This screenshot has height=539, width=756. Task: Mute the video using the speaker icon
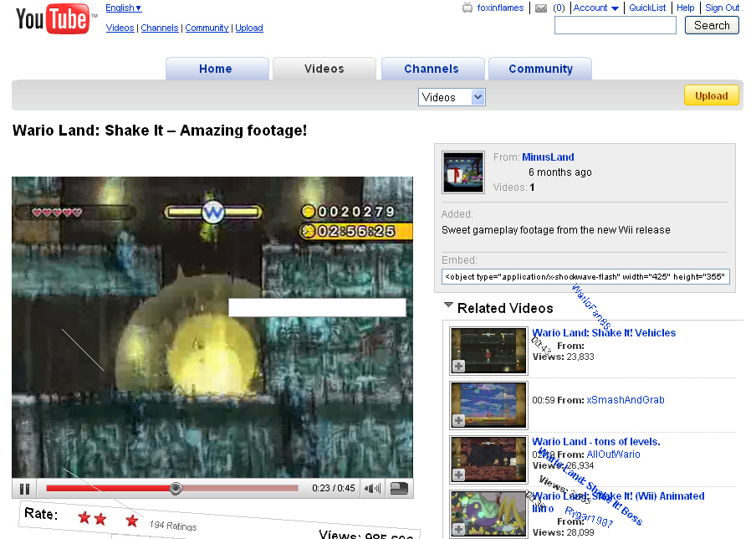(372, 488)
